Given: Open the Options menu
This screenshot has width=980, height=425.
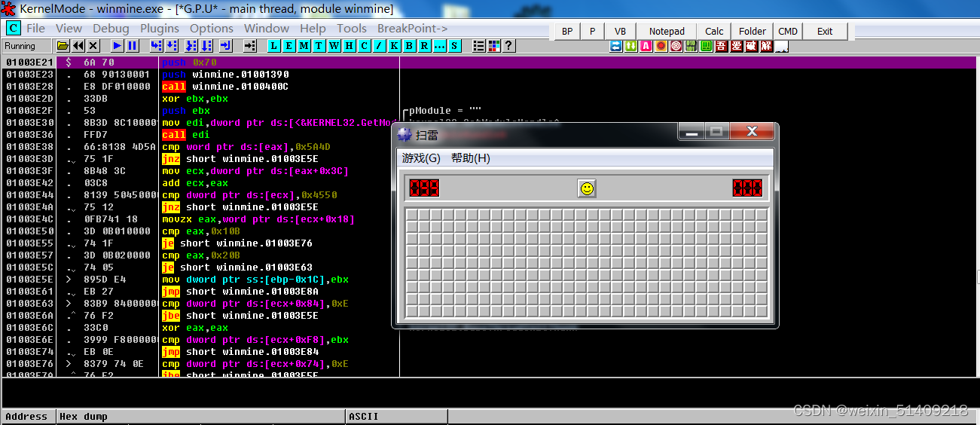Looking at the screenshot, I should pyautogui.click(x=212, y=29).
